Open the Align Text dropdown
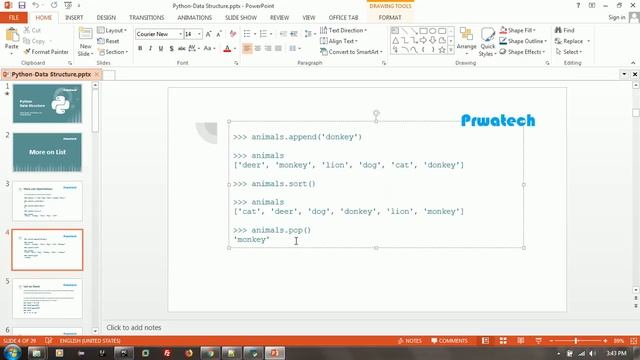Screen dimensions: 640x360 point(339,41)
